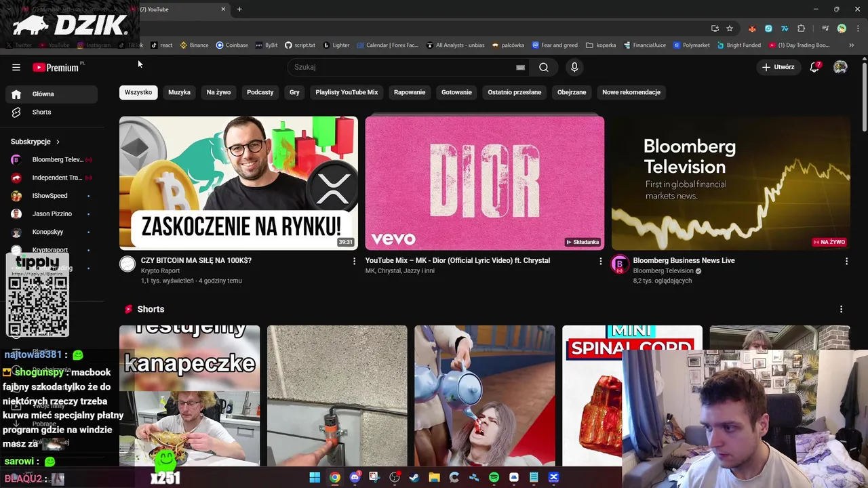Open Bloomberg Television live thumbnail
The width and height of the screenshot is (868, 488).
[x=730, y=183]
